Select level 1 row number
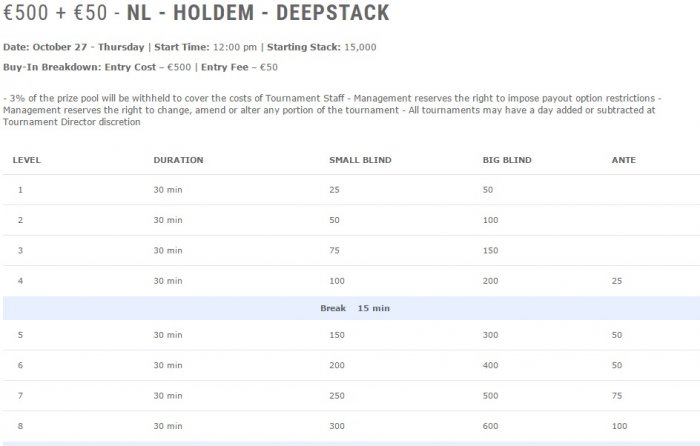 [20, 190]
